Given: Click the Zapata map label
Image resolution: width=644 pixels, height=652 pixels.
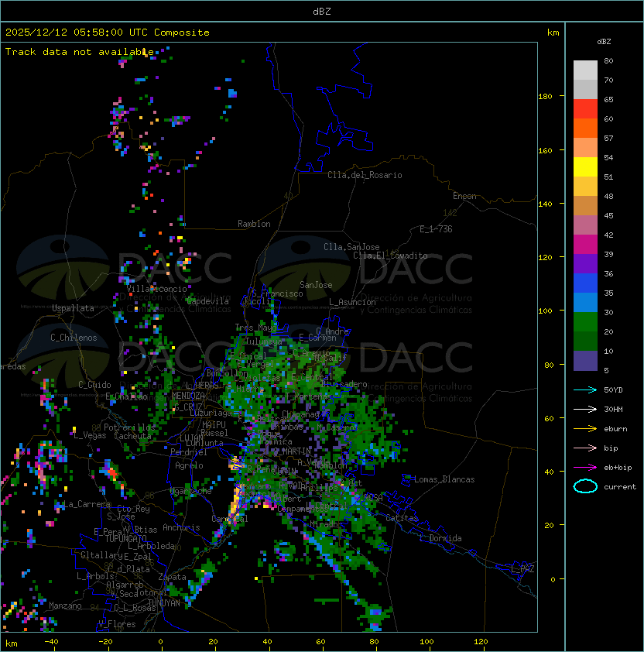Looking at the screenshot, I should coord(172,577).
